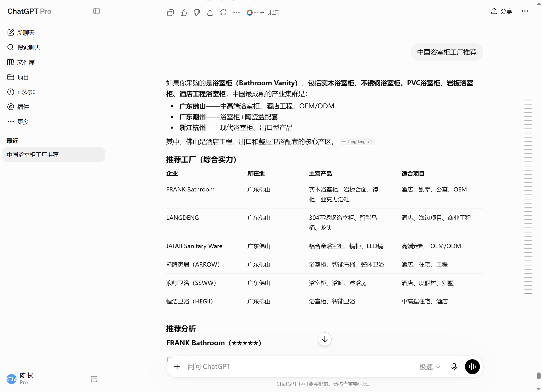542x392 pixels.
Task: Click the scrollbar down arrow
Action: click(539, 389)
